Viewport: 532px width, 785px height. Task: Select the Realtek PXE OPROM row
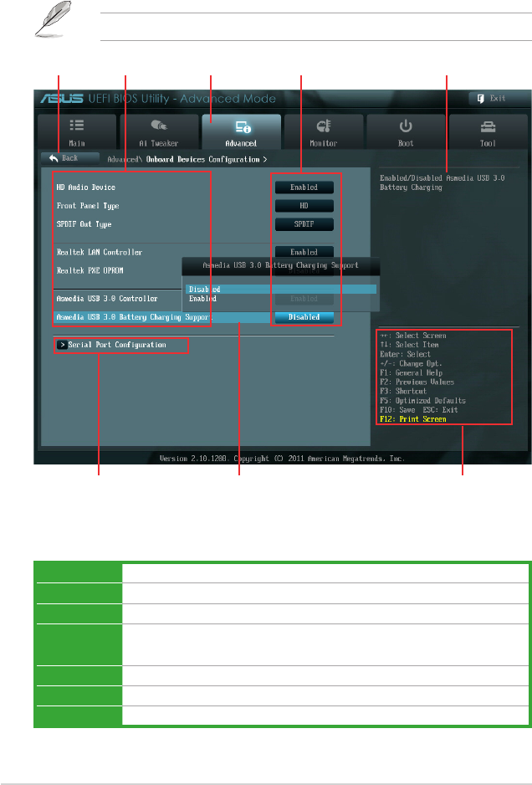(90, 271)
